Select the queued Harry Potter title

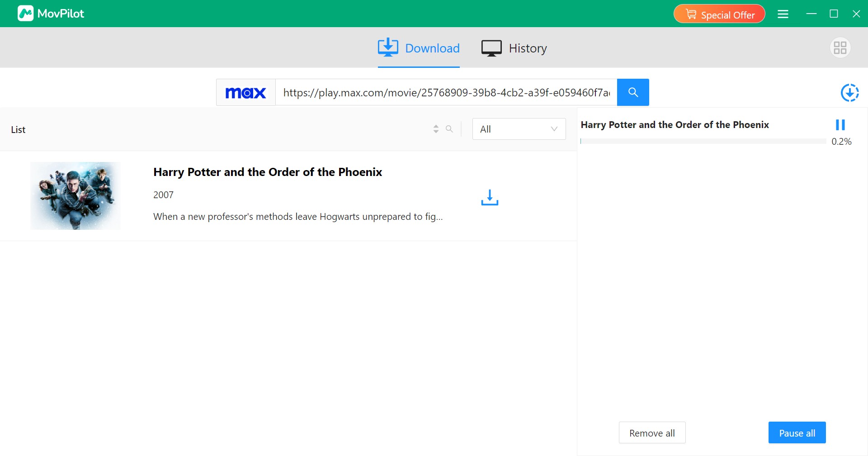[675, 125]
